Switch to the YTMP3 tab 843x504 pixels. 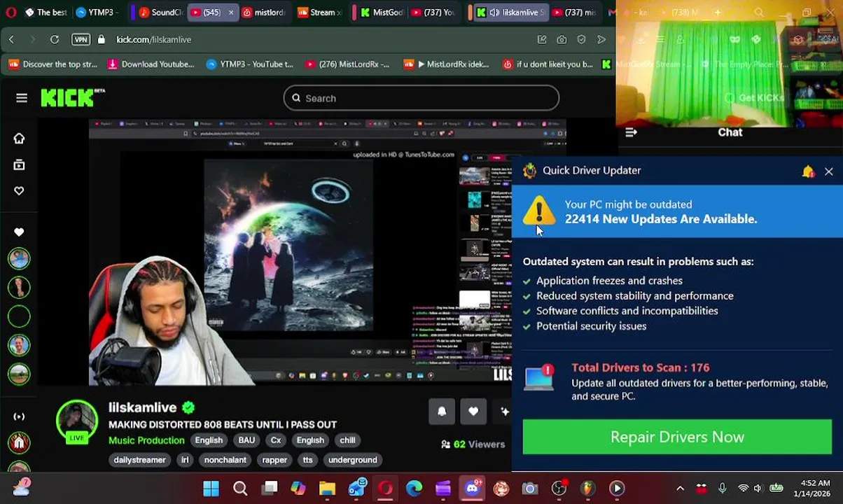(x=95, y=13)
